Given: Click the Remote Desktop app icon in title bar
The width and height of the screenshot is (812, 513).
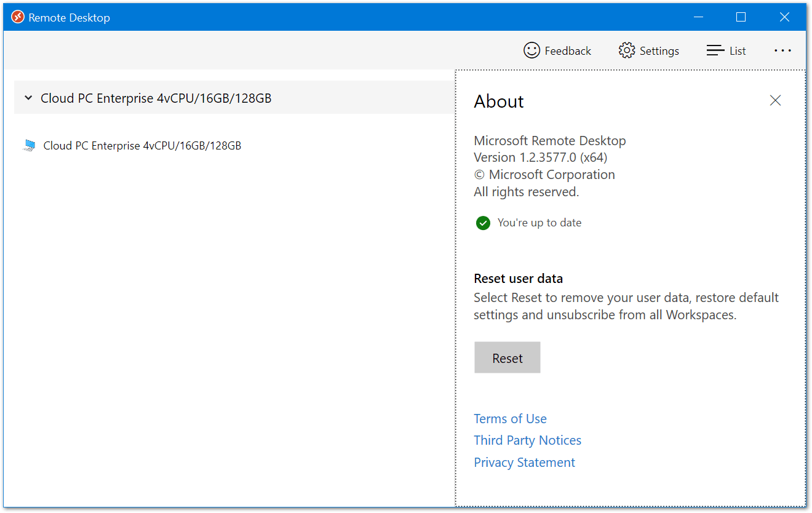Looking at the screenshot, I should tap(18, 17).
